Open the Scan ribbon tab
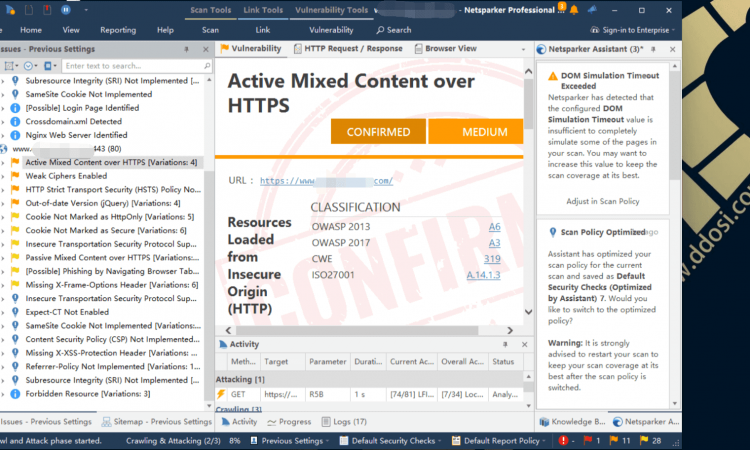This screenshot has height=450, width=750. (x=210, y=30)
